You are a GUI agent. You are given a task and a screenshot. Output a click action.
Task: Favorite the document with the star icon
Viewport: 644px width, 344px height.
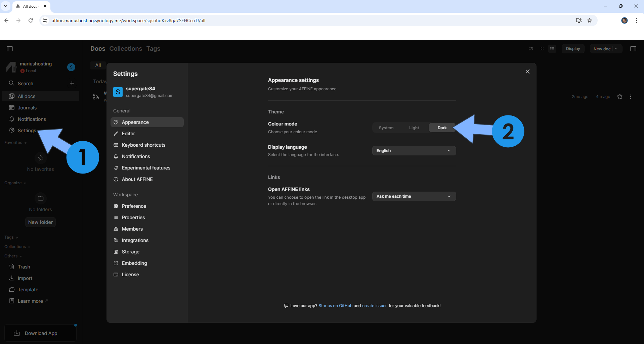point(620,97)
